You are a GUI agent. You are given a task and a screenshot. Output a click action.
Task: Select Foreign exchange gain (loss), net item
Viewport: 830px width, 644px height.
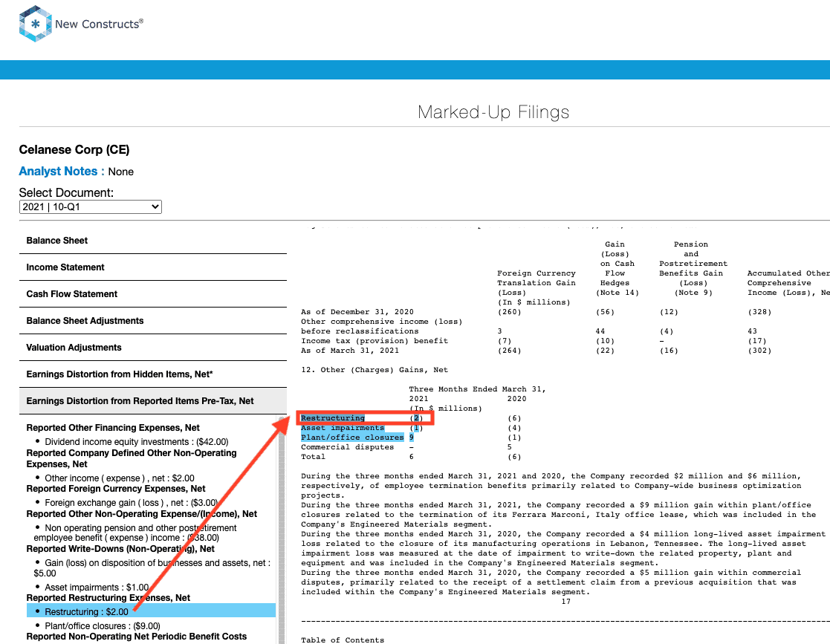click(132, 503)
